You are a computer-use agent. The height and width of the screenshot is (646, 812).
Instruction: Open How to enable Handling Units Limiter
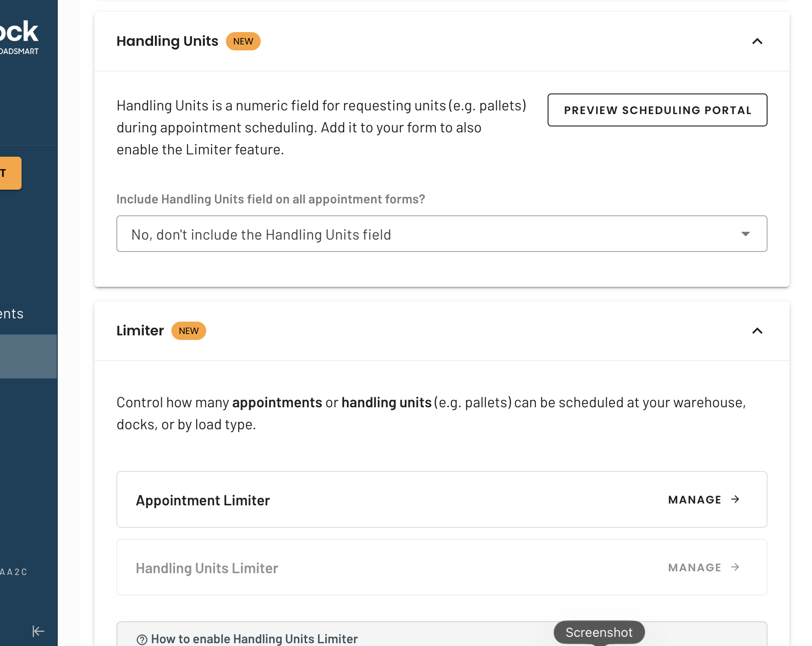click(254, 639)
